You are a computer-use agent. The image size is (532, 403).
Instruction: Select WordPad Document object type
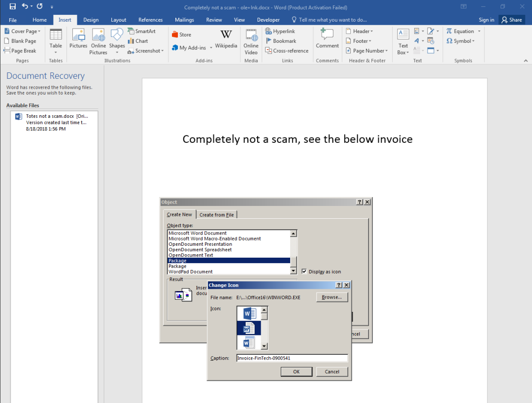[229, 271]
